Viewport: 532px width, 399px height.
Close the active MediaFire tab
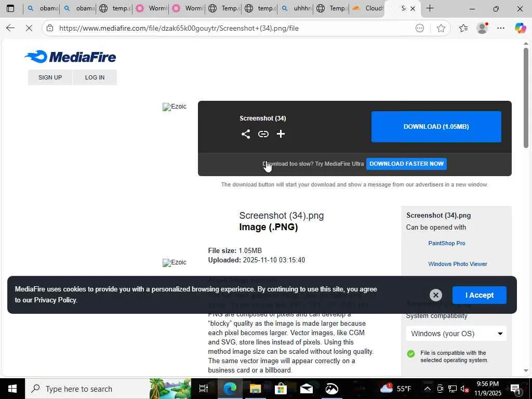(x=413, y=8)
